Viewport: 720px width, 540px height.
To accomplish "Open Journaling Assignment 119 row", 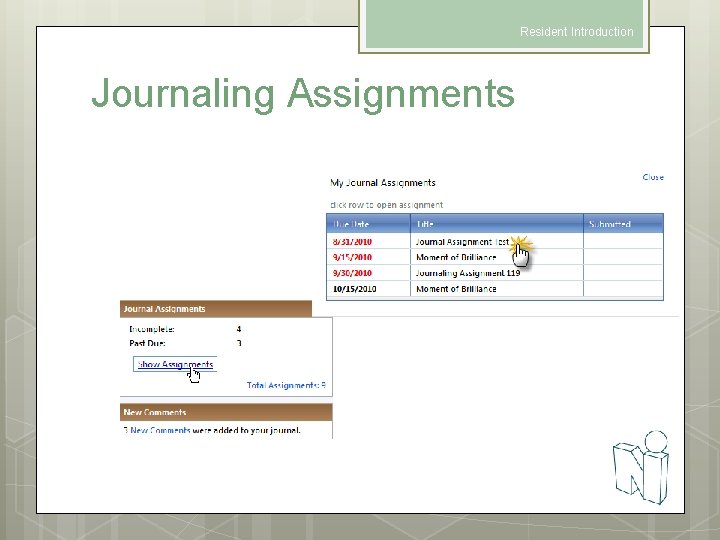I will 495,273.
